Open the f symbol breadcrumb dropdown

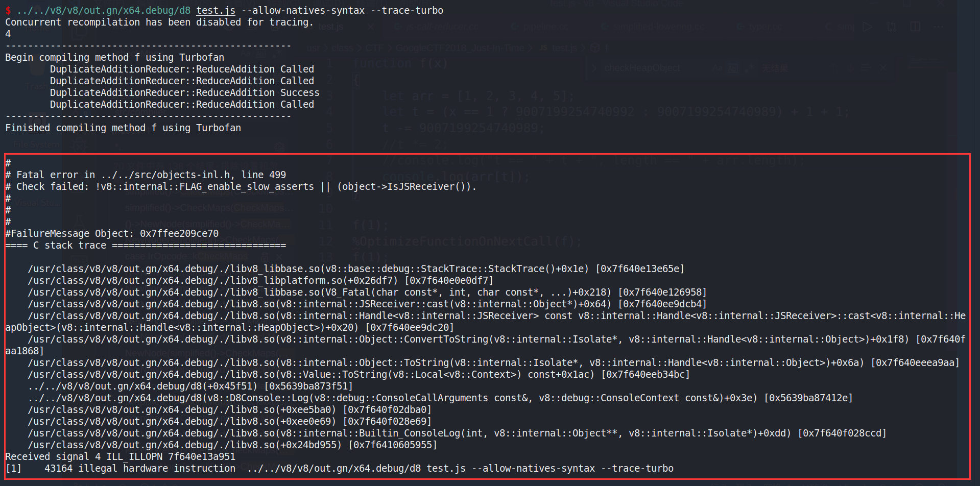point(606,48)
